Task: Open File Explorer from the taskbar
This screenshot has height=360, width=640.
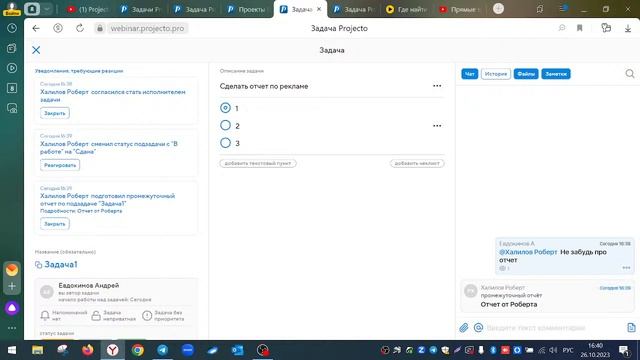Action: 37,350
